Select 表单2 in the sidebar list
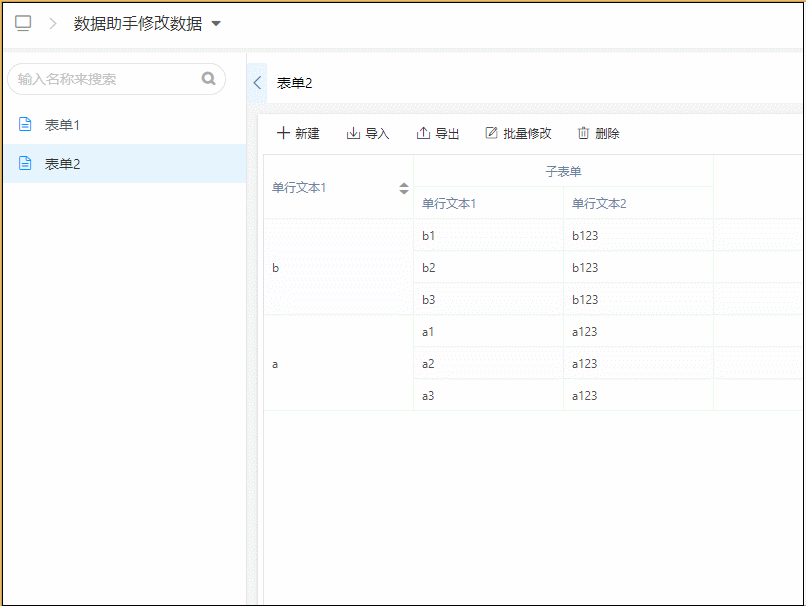 coord(62,164)
